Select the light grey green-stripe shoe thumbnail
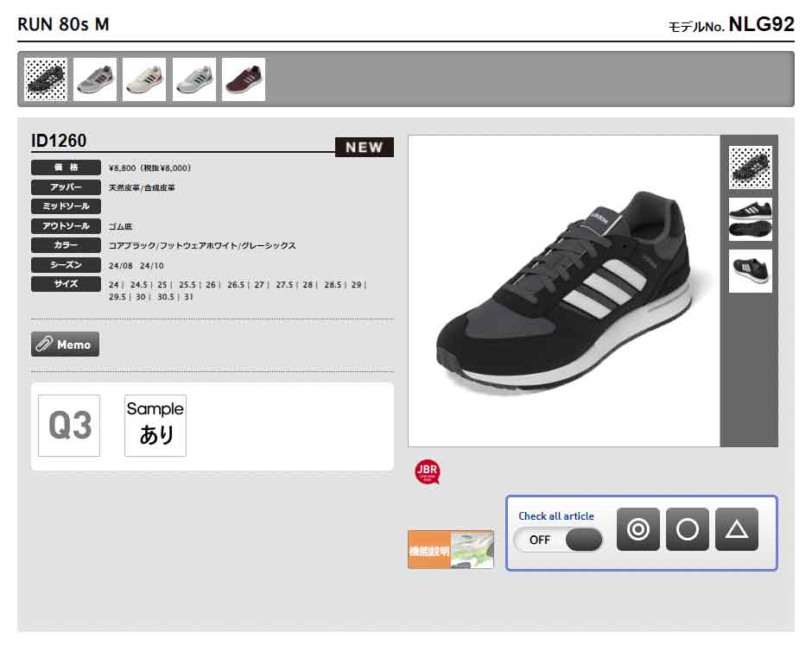 (x=194, y=79)
